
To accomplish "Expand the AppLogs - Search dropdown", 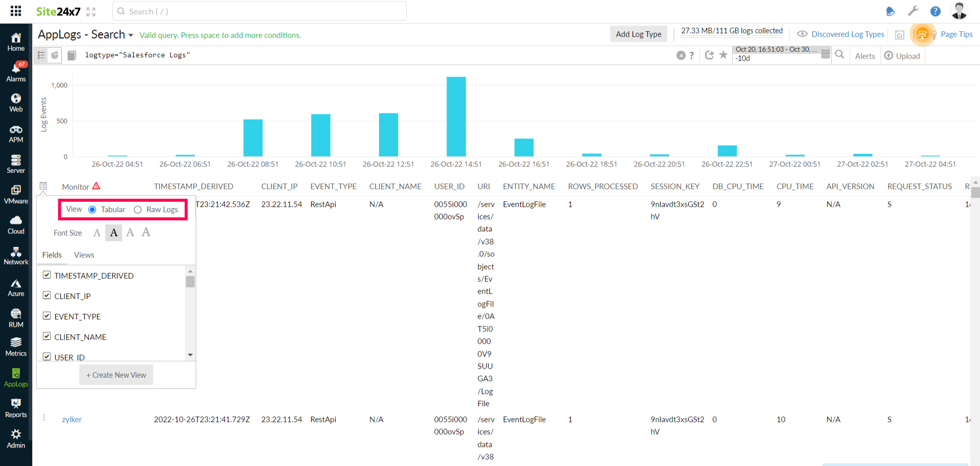I will [131, 35].
